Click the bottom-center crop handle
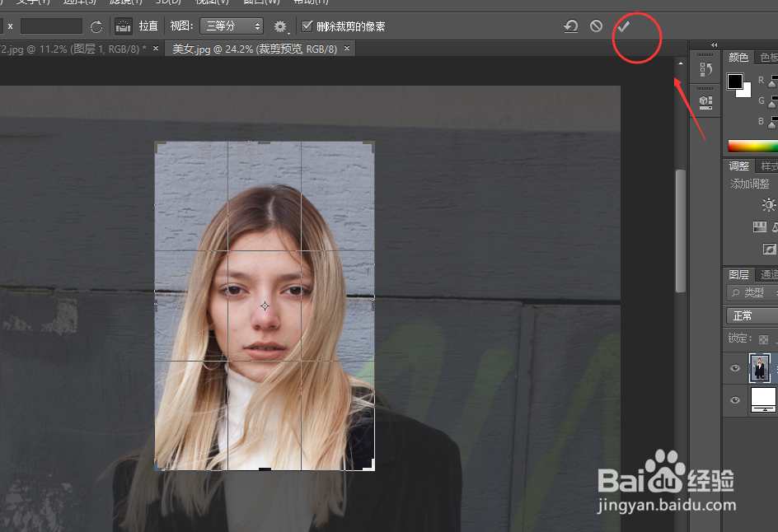This screenshot has width=778, height=532. click(x=265, y=469)
